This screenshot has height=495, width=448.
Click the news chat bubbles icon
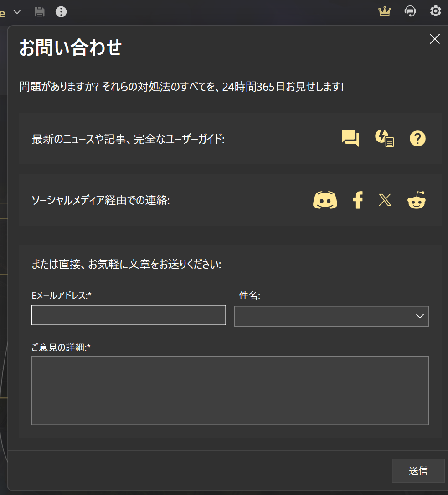pos(350,138)
